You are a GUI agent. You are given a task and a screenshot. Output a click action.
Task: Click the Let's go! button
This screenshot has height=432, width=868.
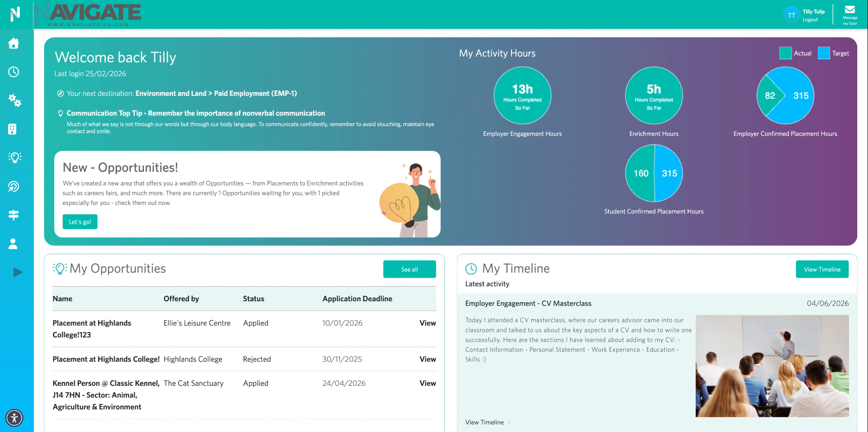80,222
